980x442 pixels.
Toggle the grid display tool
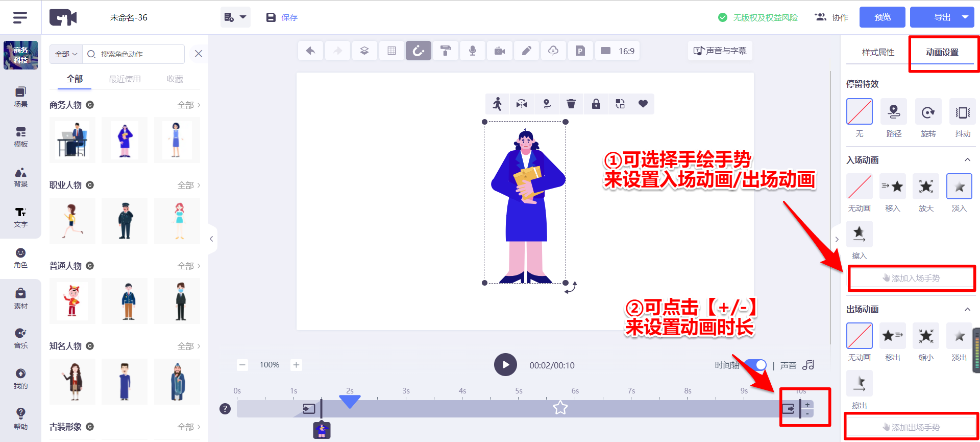391,51
